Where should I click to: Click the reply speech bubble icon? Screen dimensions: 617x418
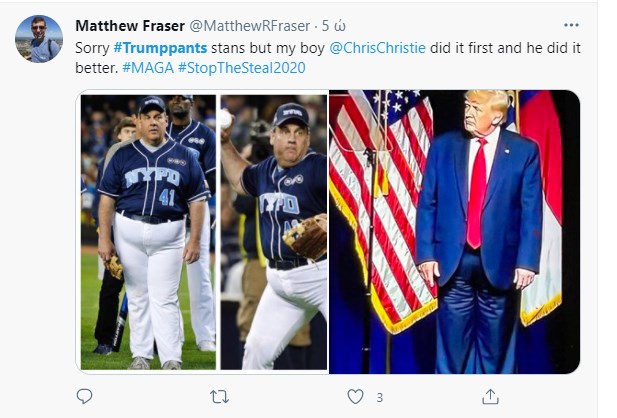click(x=84, y=397)
